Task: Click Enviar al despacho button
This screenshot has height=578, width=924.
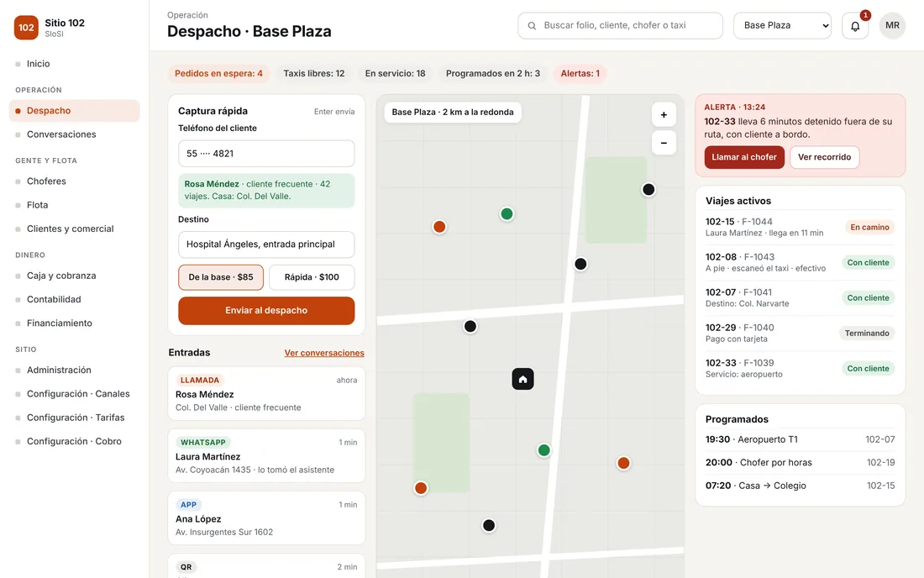Action: pyautogui.click(x=266, y=311)
